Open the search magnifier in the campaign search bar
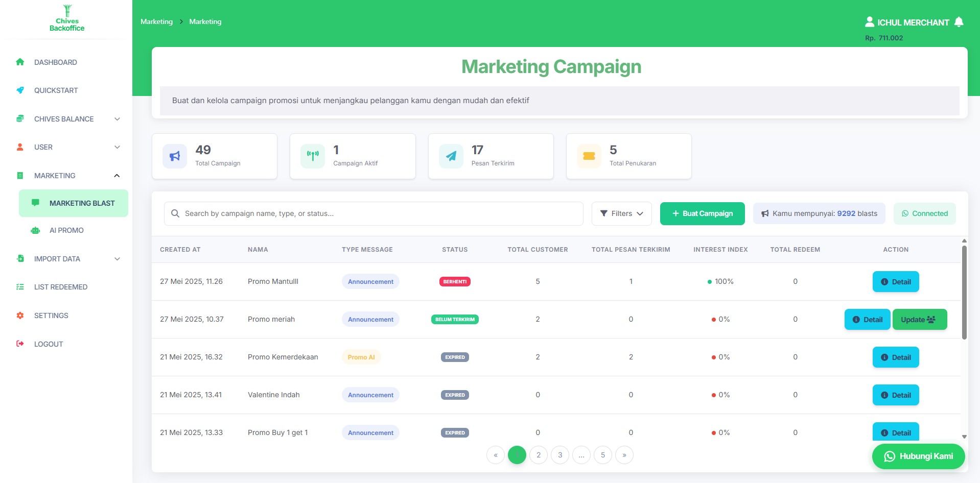Viewport: 980px width, 483px height. 175,213
